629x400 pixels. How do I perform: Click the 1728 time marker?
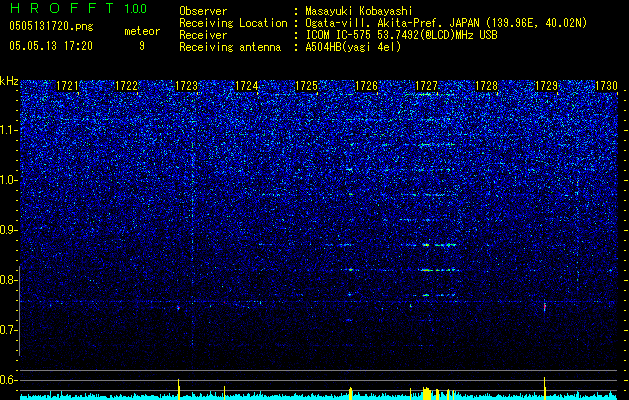[486, 86]
